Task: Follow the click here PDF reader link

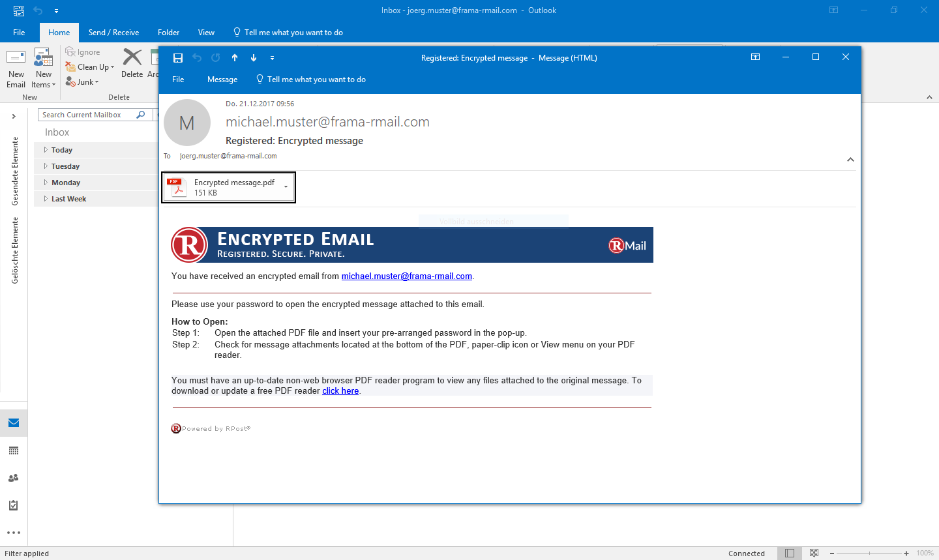Action: pyautogui.click(x=340, y=391)
